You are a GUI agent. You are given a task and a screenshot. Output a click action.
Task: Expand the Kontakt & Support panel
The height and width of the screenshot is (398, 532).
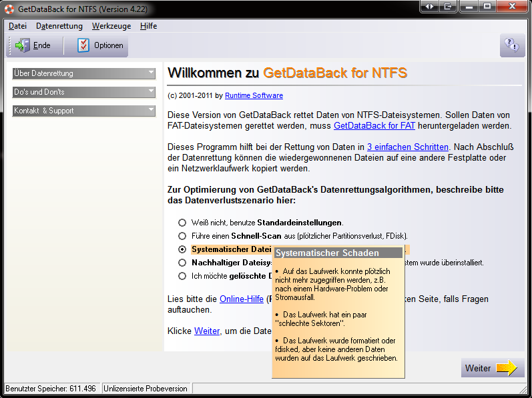coord(84,111)
